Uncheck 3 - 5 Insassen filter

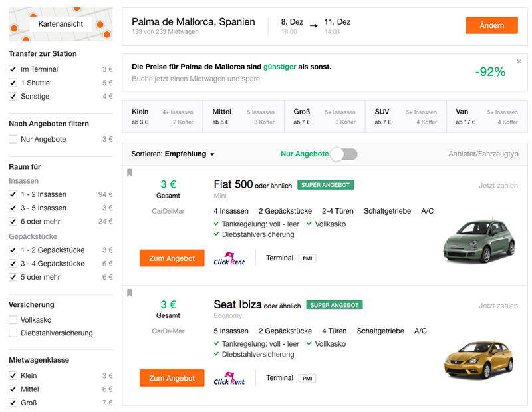point(13,208)
